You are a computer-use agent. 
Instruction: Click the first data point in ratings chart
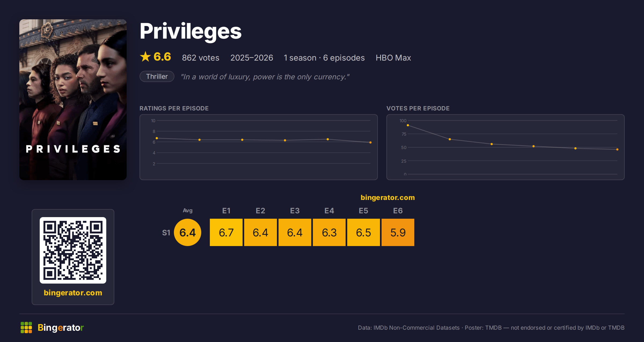point(157,138)
